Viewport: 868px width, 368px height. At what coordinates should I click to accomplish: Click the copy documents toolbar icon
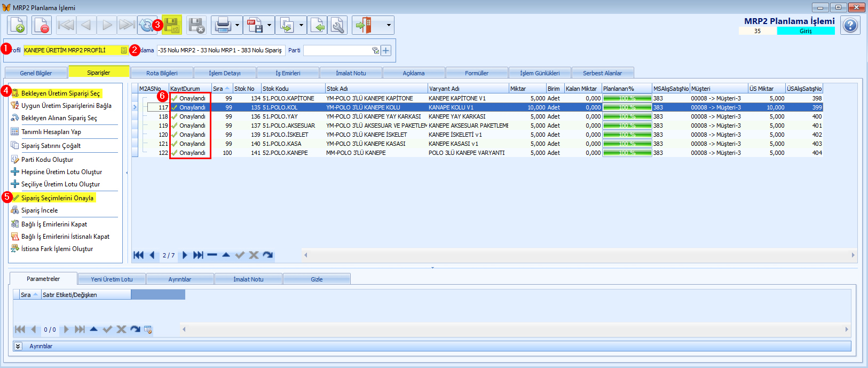pos(286,25)
